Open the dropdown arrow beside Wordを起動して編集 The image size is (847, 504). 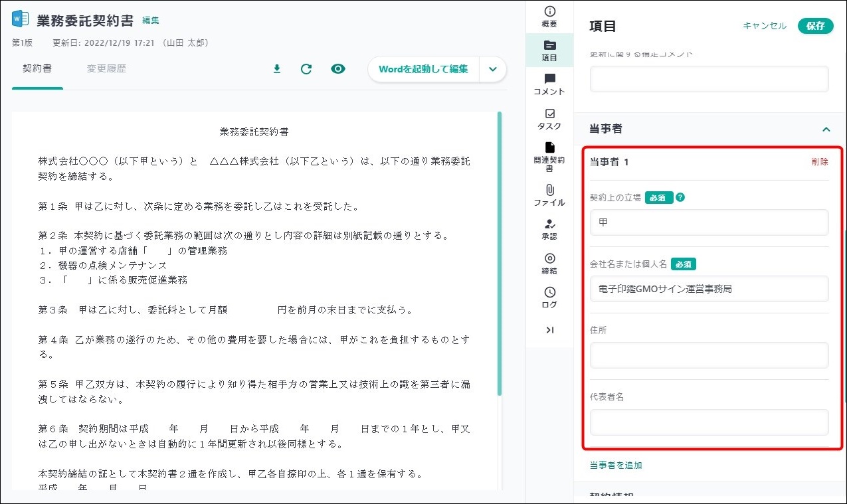coord(492,69)
